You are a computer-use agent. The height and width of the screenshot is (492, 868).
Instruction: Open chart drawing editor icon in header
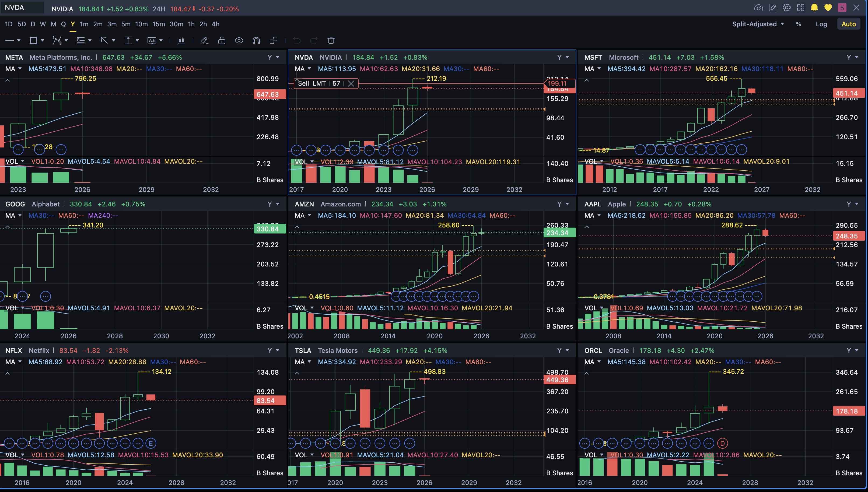pos(772,8)
